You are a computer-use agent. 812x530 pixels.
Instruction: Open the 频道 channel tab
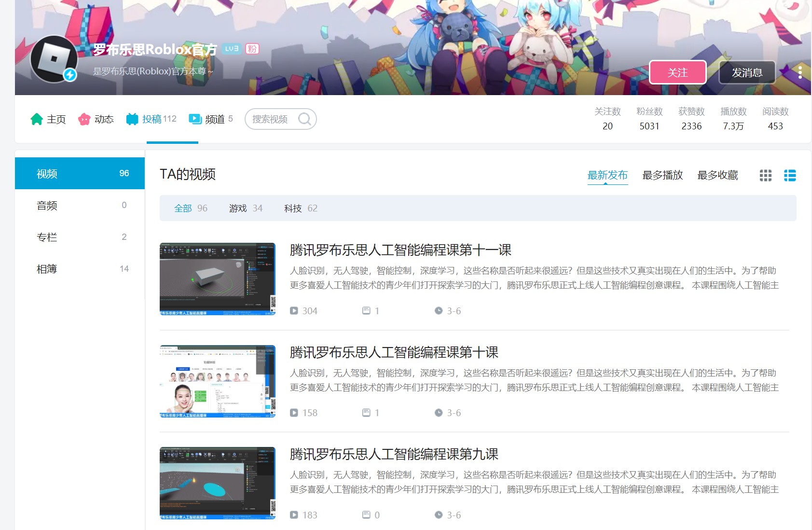211,119
